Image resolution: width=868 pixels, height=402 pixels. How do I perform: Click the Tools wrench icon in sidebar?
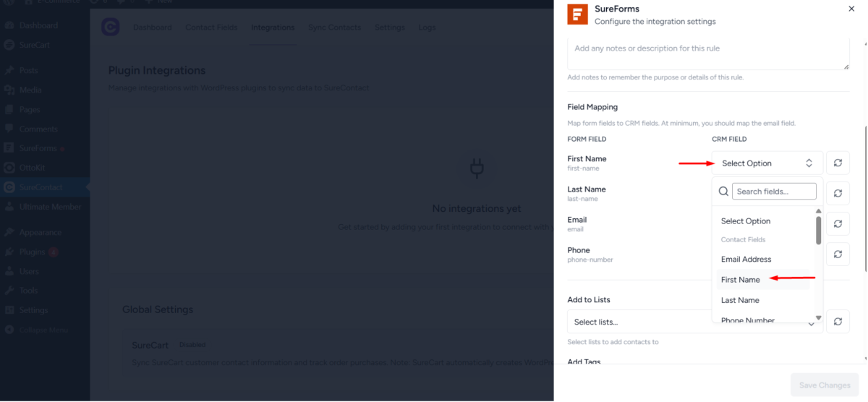coord(9,291)
